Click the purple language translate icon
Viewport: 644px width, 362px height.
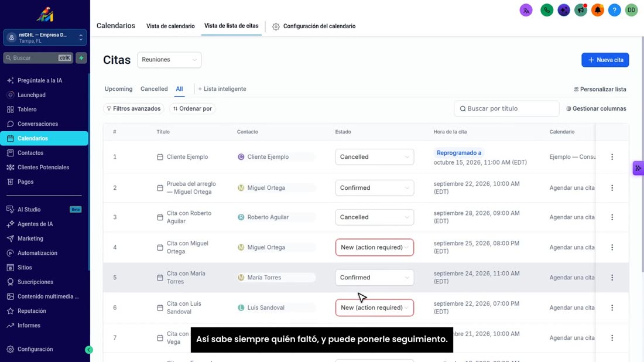(526, 11)
